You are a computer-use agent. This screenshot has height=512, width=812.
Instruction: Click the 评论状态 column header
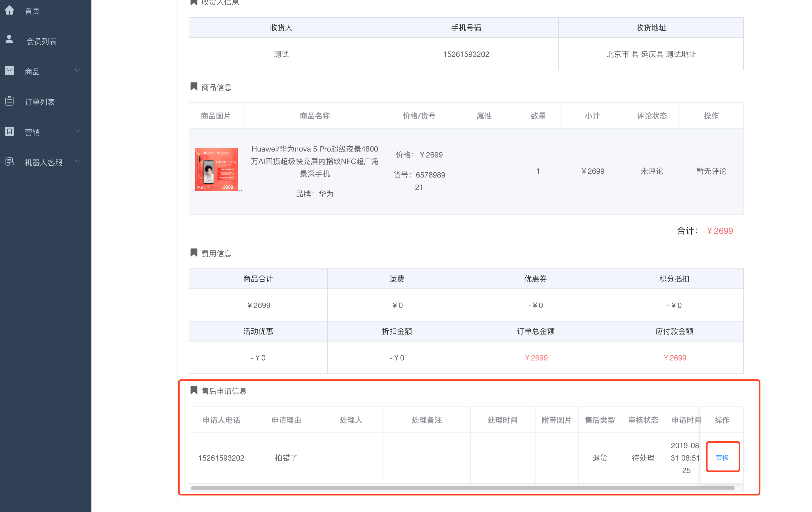point(652,116)
